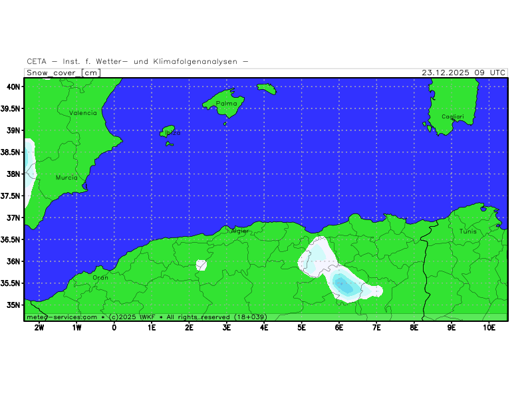Viewport: 532px width, 399px height.
Task: Click the Oran city label
Action: pyautogui.click(x=100, y=277)
